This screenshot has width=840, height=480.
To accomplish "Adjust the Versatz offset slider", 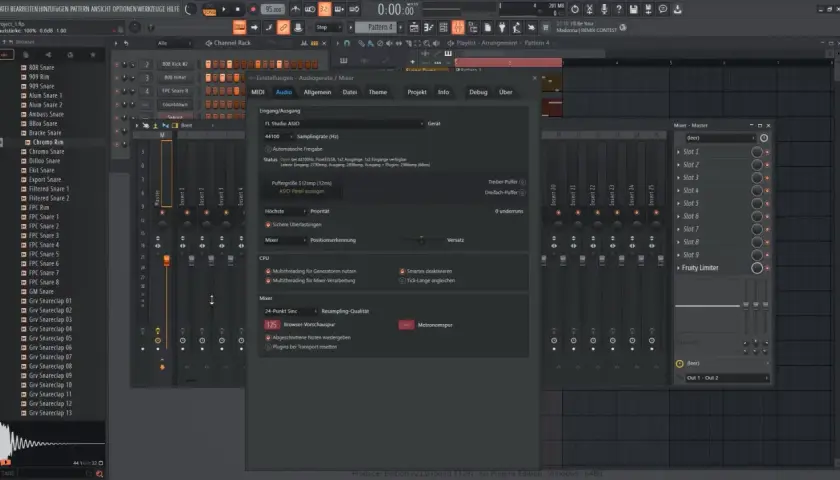I will (422, 240).
